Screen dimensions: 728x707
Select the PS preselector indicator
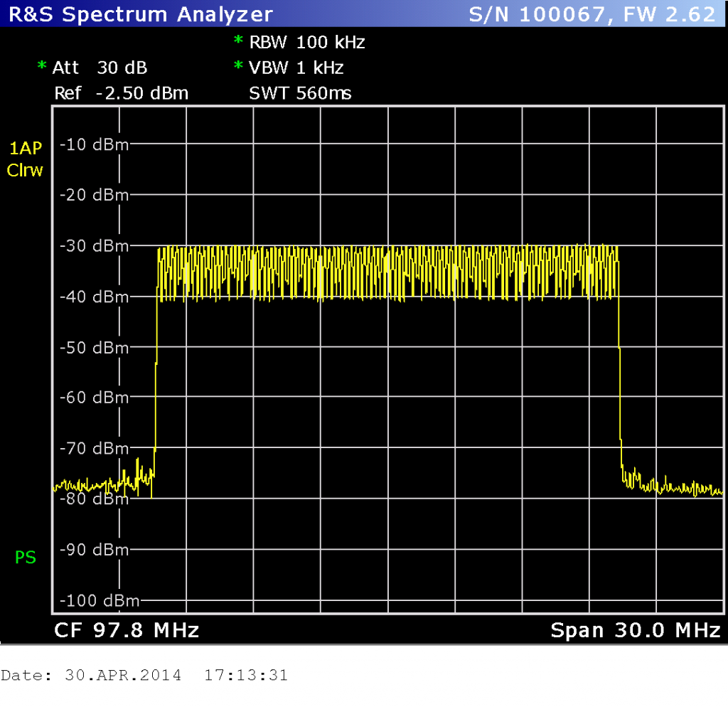click(x=24, y=558)
